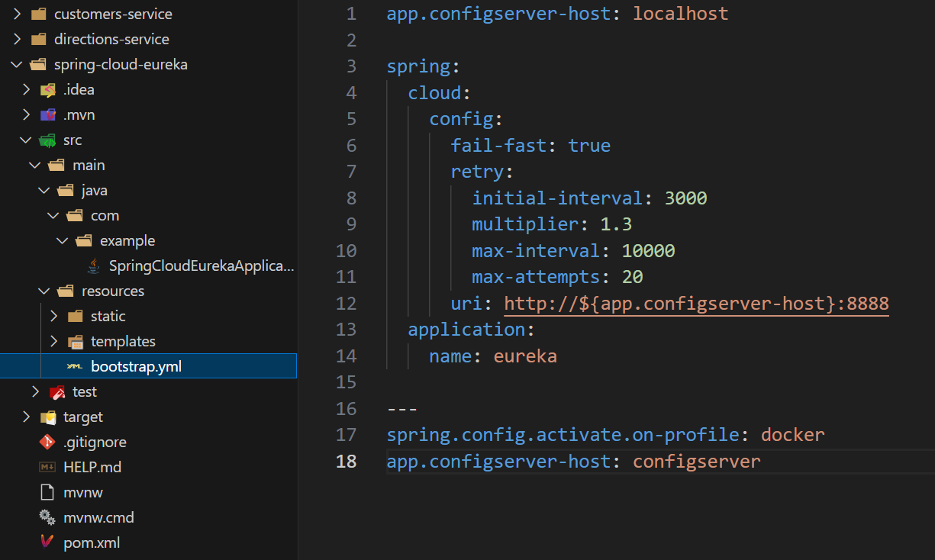
Task: Click the gear icon beside mvnw.cmd
Action: (x=47, y=517)
